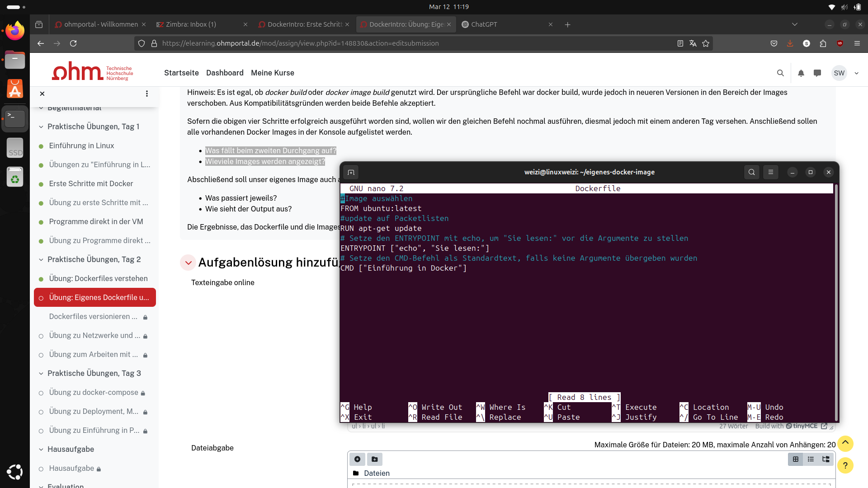868x488 pixels.
Task: Switch file manager to icon grid view
Action: coord(796,459)
